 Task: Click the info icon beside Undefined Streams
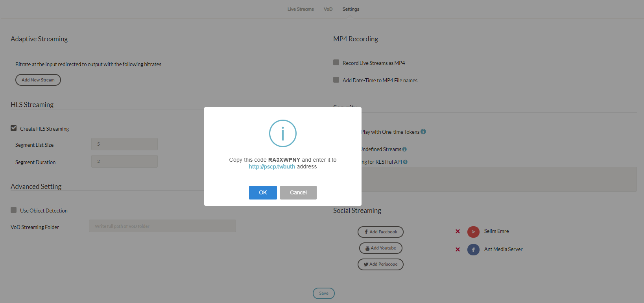404,149
